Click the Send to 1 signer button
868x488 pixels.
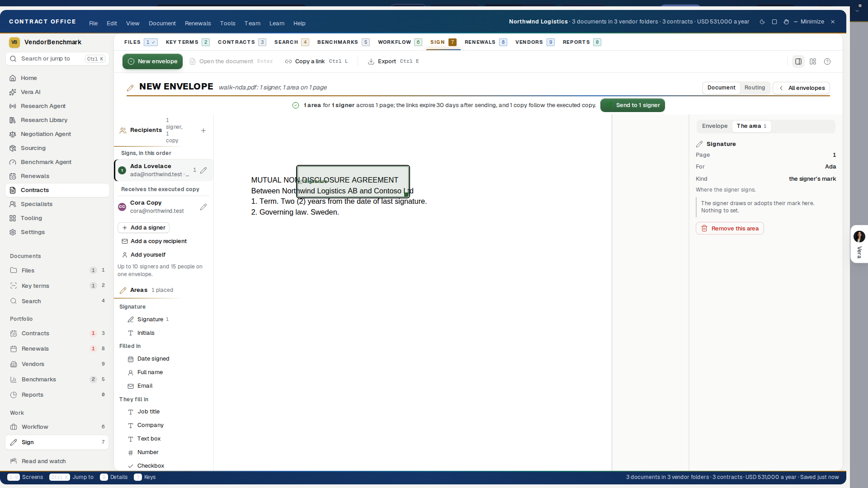pos(632,105)
